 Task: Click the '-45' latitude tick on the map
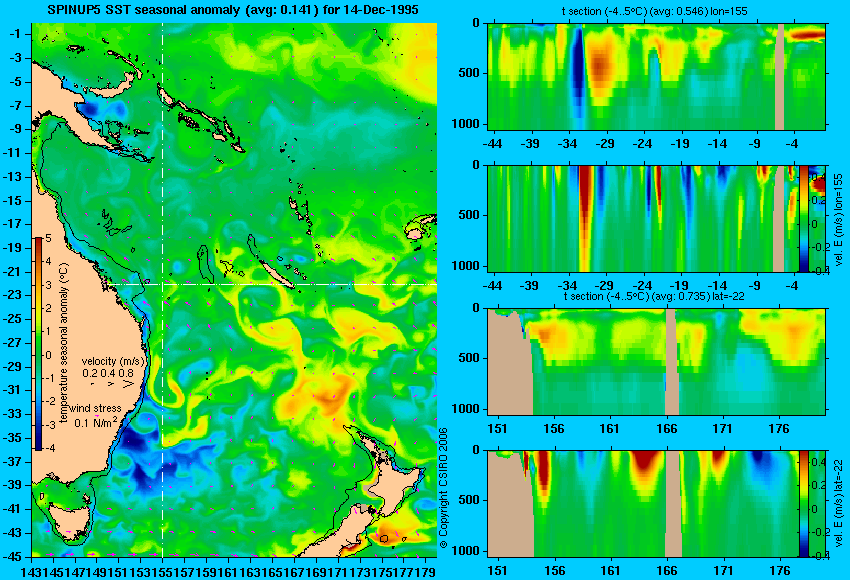[14, 556]
